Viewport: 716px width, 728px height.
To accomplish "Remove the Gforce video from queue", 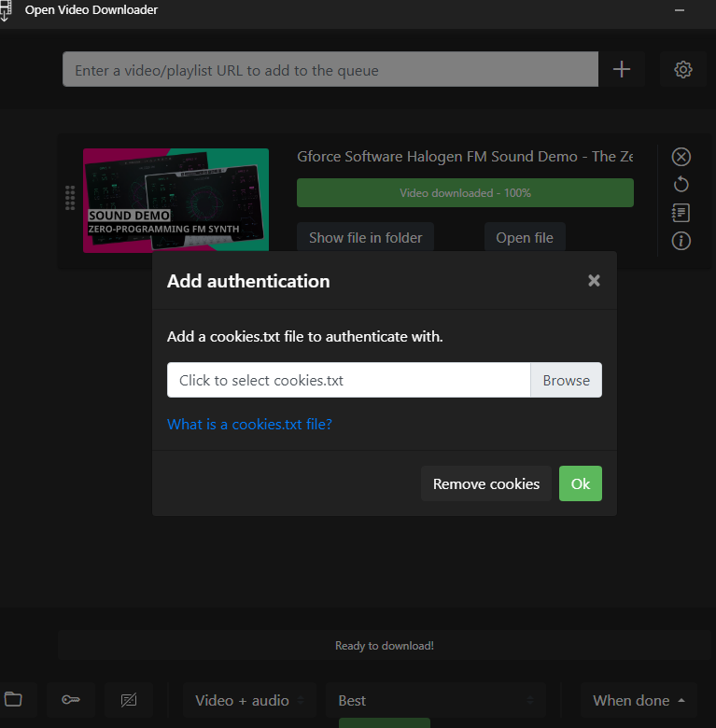I will [x=681, y=157].
